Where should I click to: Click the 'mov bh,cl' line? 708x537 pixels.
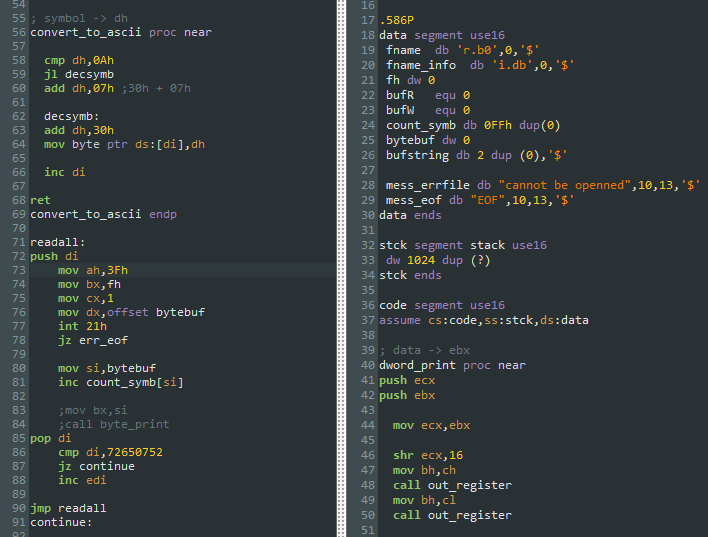point(424,500)
